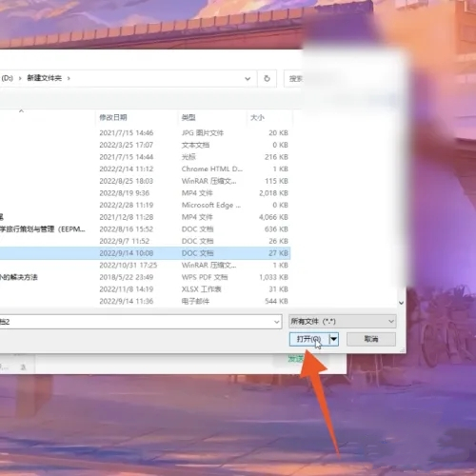Select the XLSX 工作表 row of 31 KB

[x=145, y=289]
